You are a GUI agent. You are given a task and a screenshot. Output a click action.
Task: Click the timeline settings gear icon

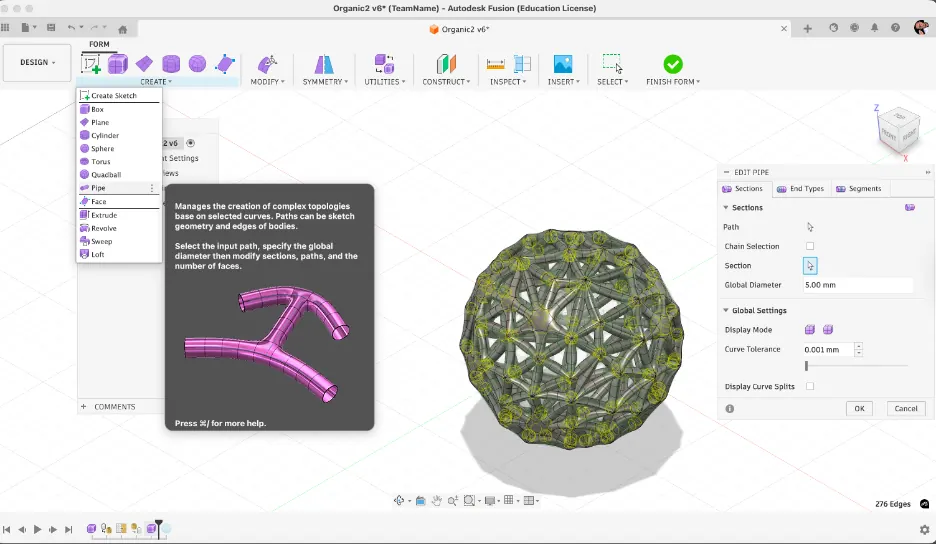tap(925, 530)
